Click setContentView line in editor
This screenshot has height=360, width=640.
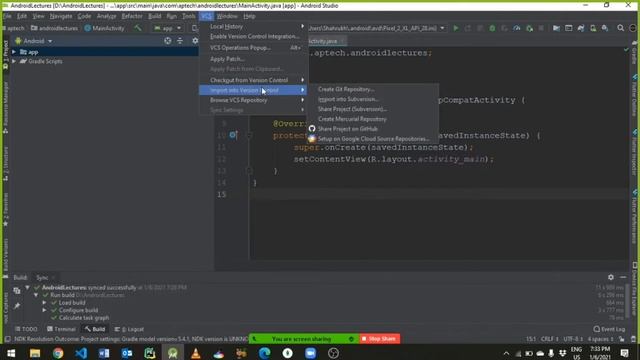[x=393, y=159]
